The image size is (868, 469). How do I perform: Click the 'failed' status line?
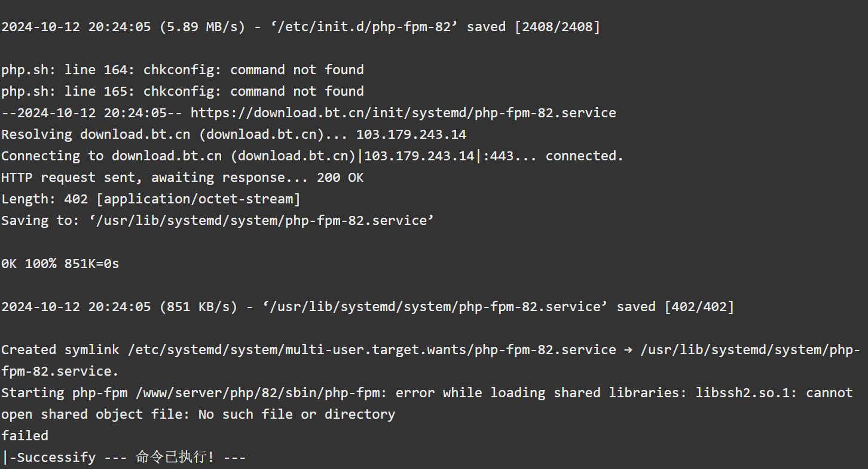[x=25, y=435]
